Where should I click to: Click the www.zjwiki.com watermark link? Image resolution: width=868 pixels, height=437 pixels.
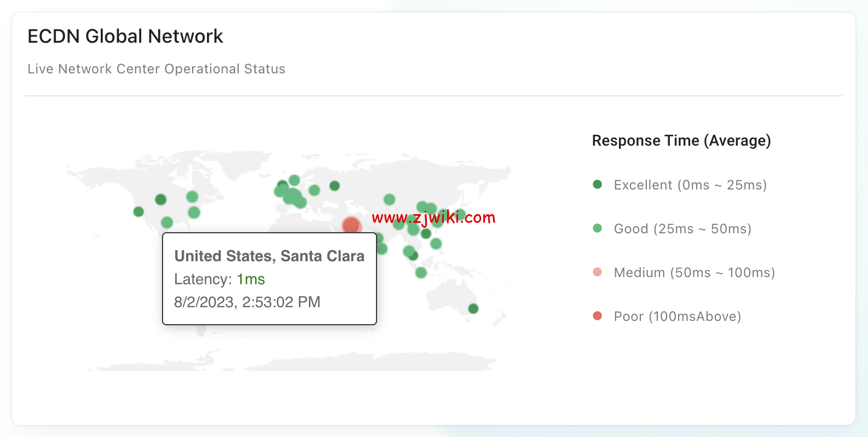click(433, 217)
